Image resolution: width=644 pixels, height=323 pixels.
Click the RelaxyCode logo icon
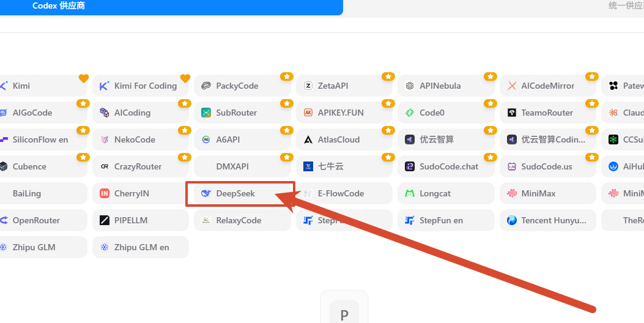206,220
